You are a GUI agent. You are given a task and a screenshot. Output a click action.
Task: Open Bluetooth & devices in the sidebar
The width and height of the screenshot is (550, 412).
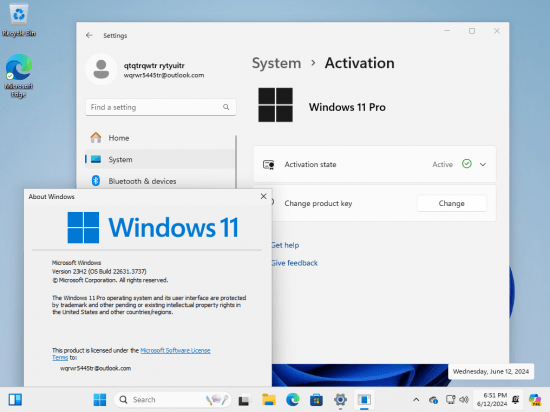(x=160, y=181)
